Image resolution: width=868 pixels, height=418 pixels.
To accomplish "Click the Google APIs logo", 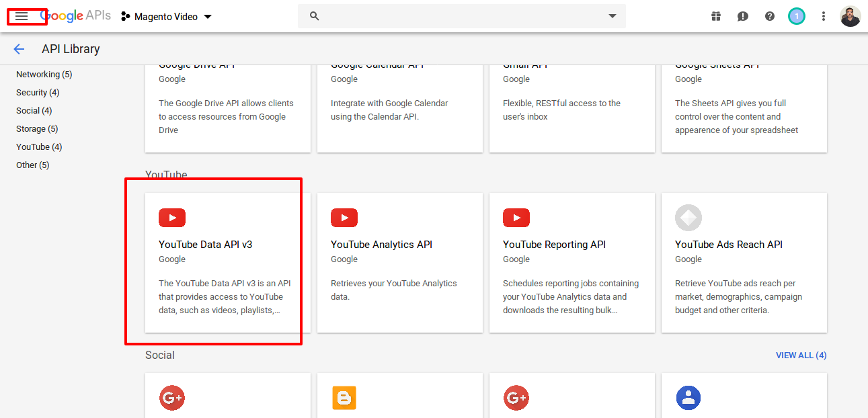I will 76,16.
